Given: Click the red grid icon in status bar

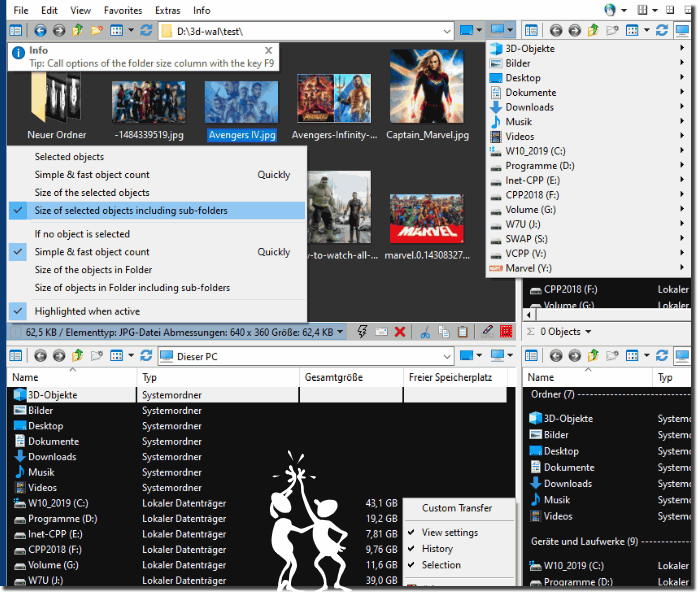Looking at the screenshot, I should (506, 332).
